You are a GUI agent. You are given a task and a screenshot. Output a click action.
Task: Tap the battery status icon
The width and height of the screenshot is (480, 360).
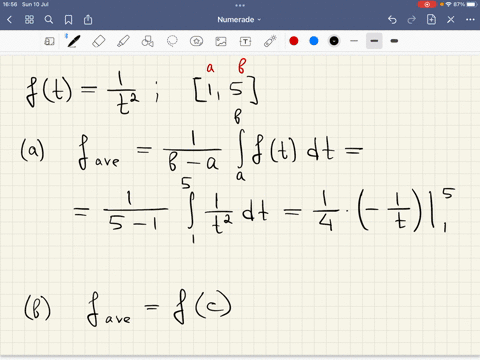click(x=472, y=4)
